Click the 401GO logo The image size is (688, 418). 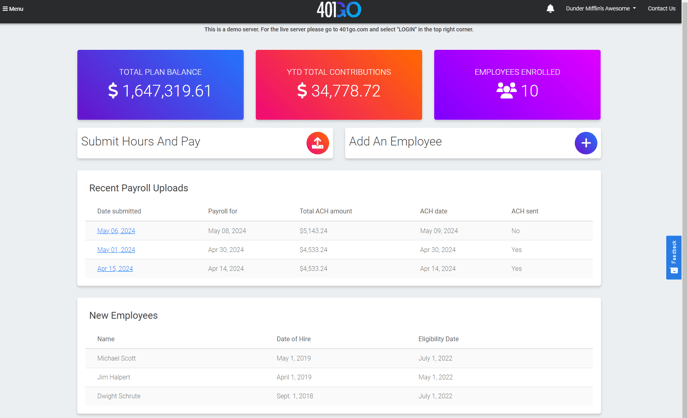point(339,10)
